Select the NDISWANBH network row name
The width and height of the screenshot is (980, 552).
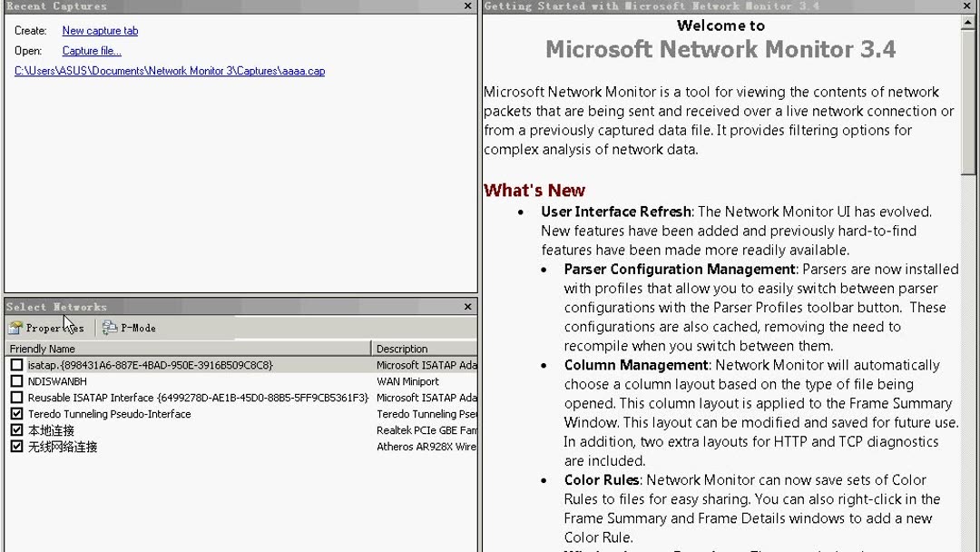click(57, 381)
